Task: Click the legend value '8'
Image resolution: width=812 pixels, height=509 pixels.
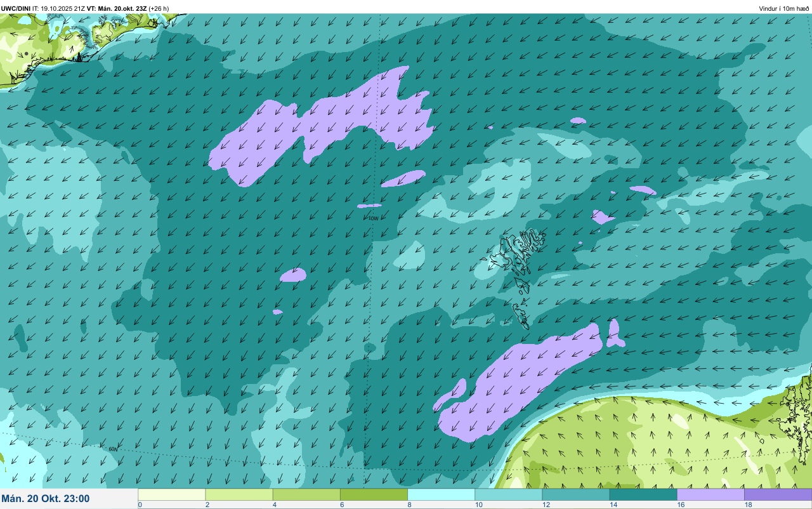Action: click(x=409, y=505)
